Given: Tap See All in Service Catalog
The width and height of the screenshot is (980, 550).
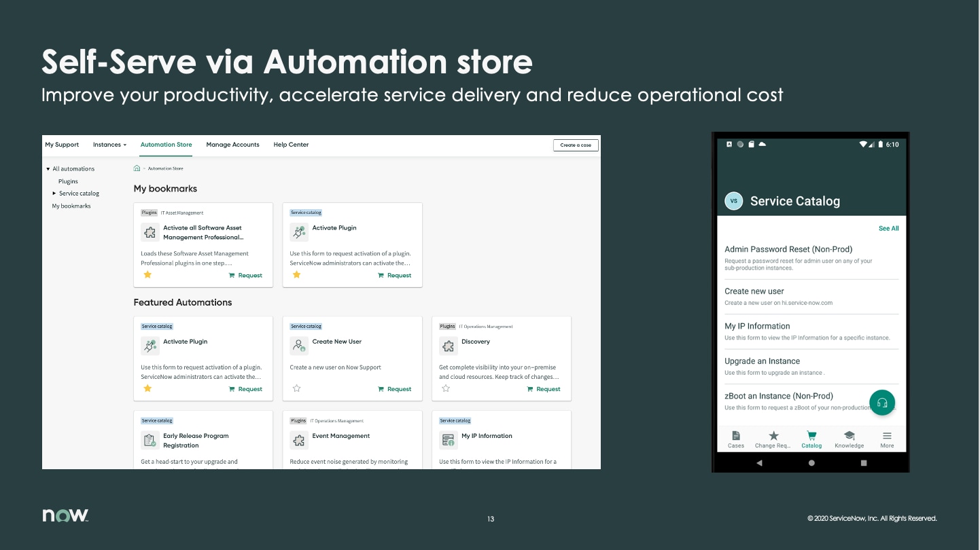Looking at the screenshot, I should pyautogui.click(x=888, y=229).
